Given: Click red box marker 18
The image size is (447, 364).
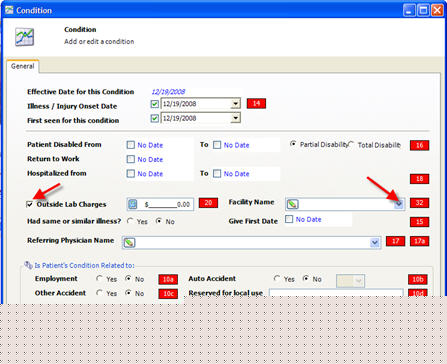Looking at the screenshot, I should [419, 179].
